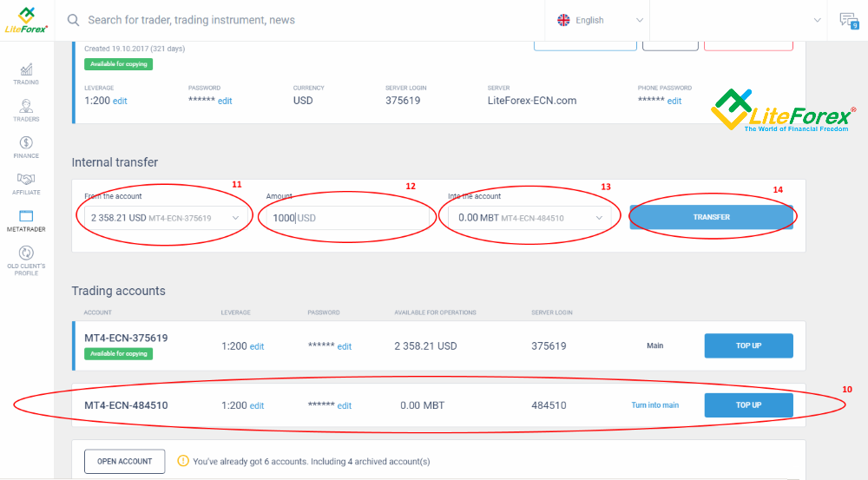Open Old Client's Profile section
Image resolution: width=868 pixels, height=480 pixels.
[26, 260]
